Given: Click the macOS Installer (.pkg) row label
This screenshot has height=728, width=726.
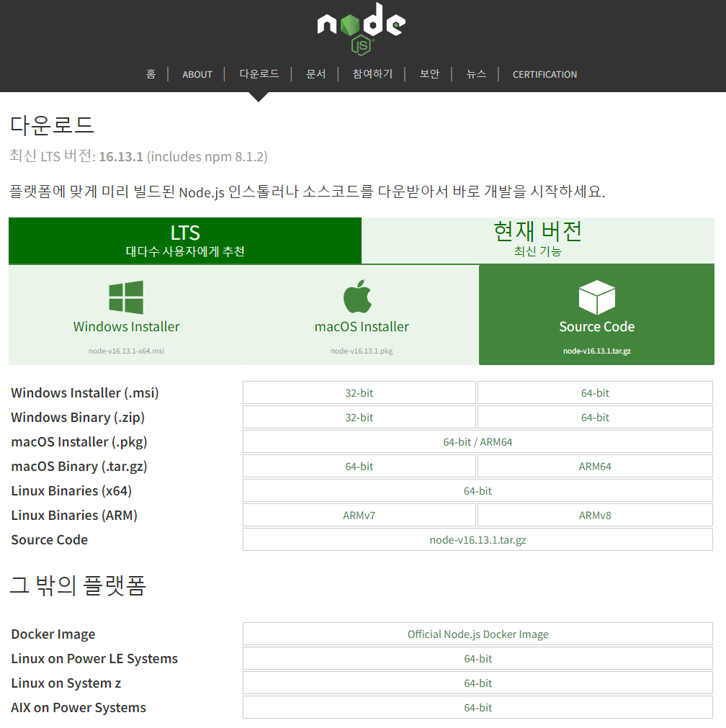Looking at the screenshot, I should (x=79, y=442).
